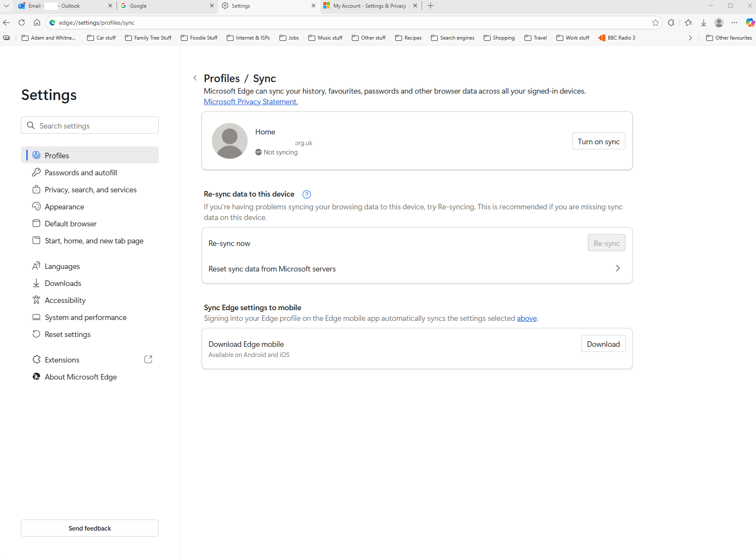The image size is (756, 557).
Task: Open Languages settings
Action: coord(90,266)
